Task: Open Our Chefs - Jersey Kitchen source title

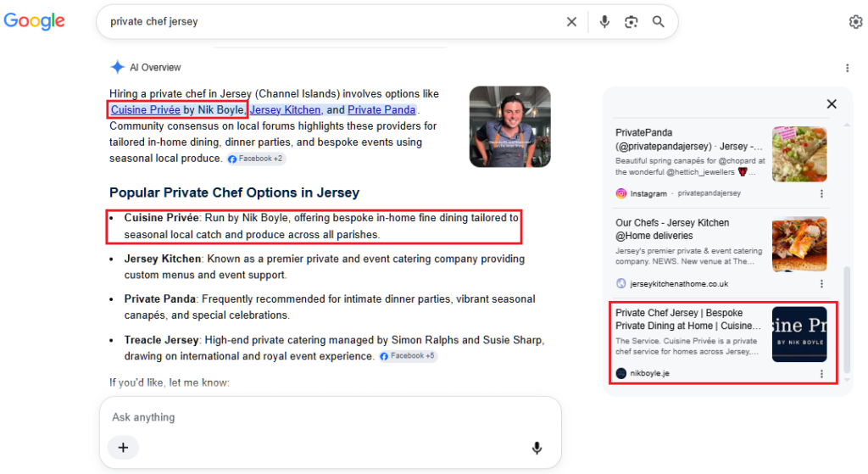Action: click(672, 229)
